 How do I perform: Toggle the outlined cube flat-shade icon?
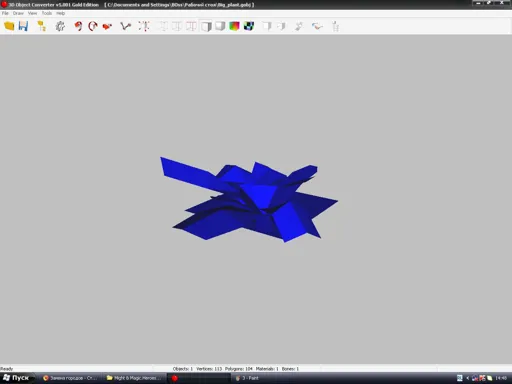tap(206, 26)
